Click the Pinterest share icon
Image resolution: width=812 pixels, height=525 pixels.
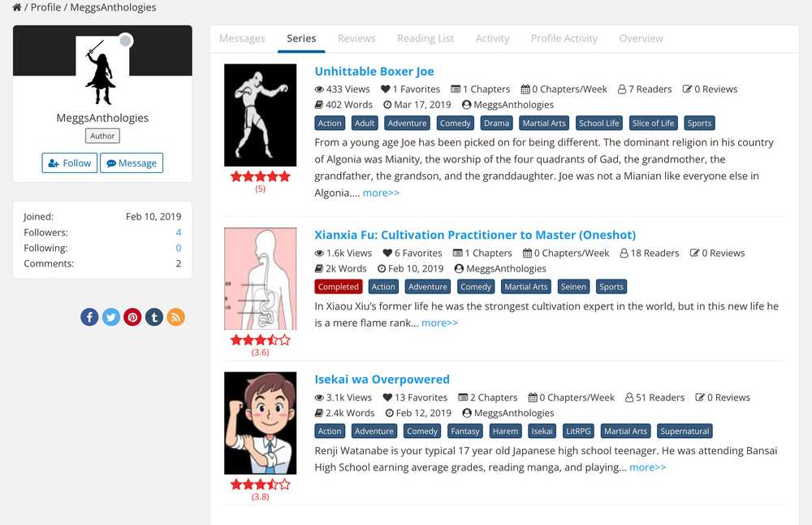point(132,317)
